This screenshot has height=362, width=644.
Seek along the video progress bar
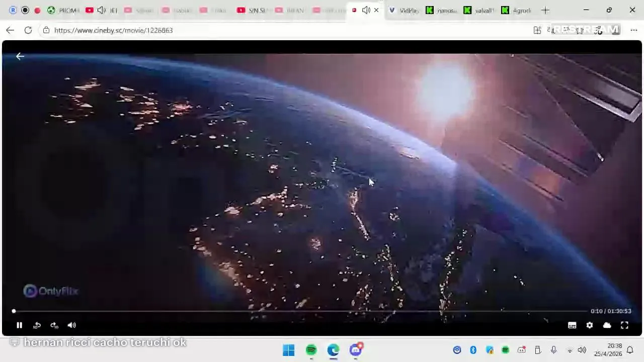coord(300,311)
